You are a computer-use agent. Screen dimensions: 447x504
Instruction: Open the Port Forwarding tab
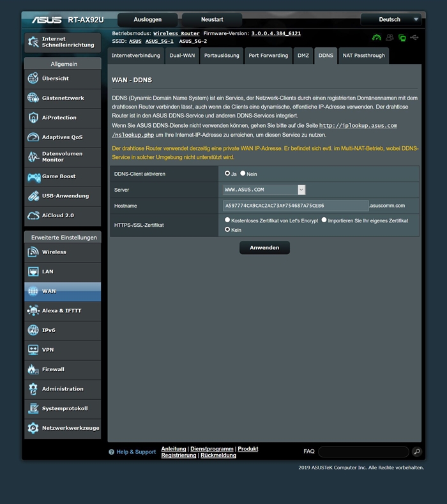pyautogui.click(x=268, y=56)
